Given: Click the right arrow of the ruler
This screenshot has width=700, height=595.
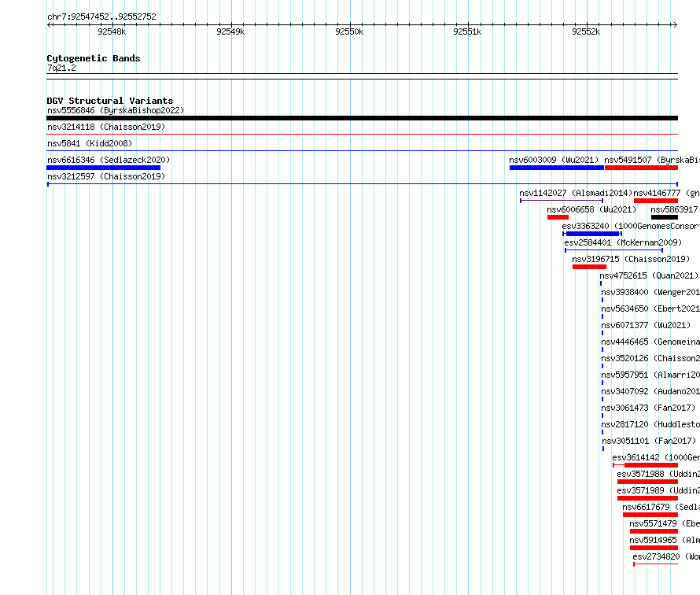Looking at the screenshot, I should pos(675,25).
